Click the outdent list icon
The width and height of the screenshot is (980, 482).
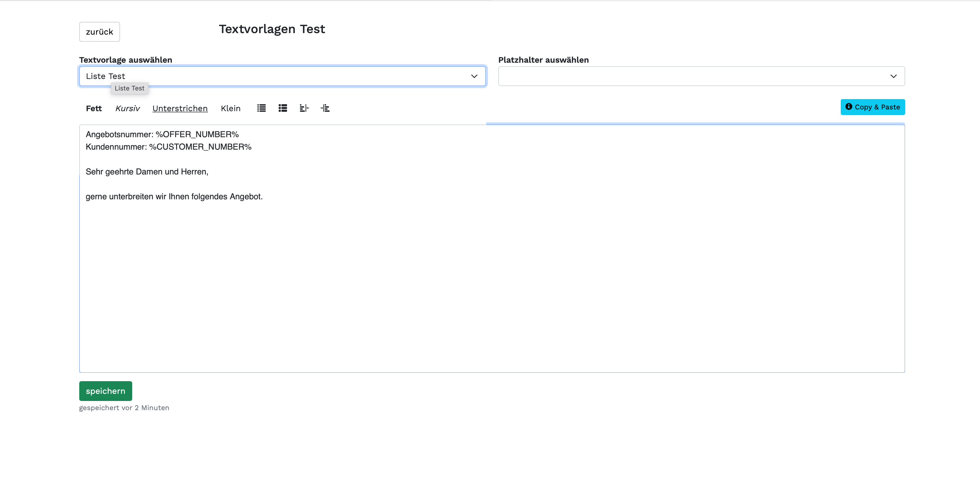click(x=304, y=108)
